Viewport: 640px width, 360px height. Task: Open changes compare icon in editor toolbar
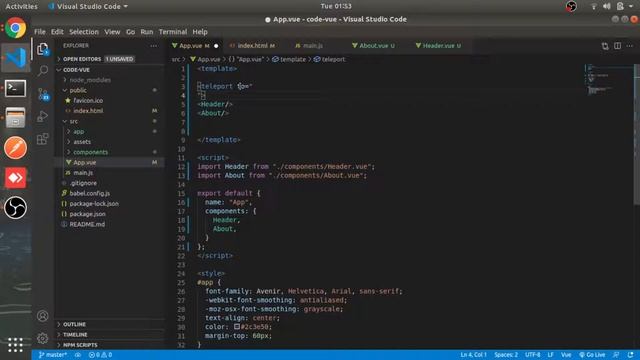tap(605, 46)
